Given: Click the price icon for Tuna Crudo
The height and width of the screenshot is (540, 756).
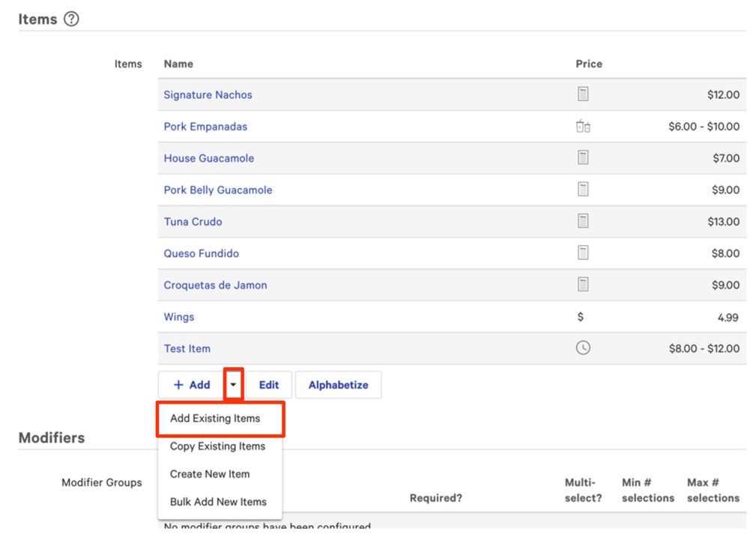Looking at the screenshot, I should click(x=583, y=222).
